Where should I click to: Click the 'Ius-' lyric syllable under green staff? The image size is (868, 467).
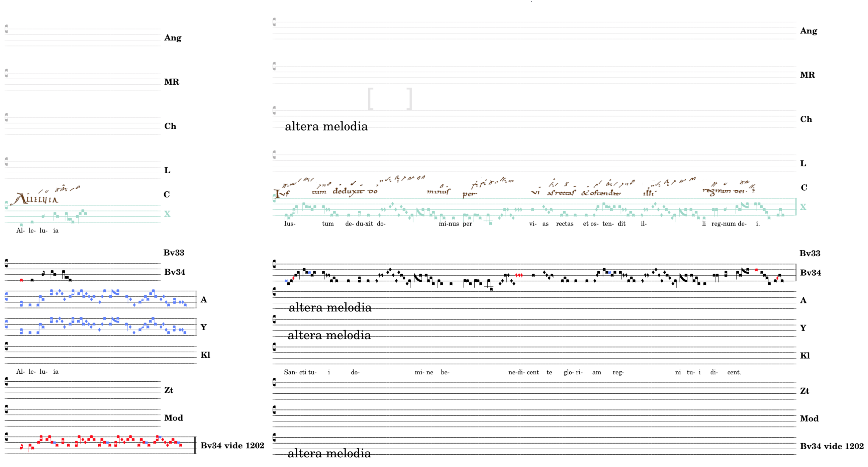pyautogui.click(x=289, y=224)
